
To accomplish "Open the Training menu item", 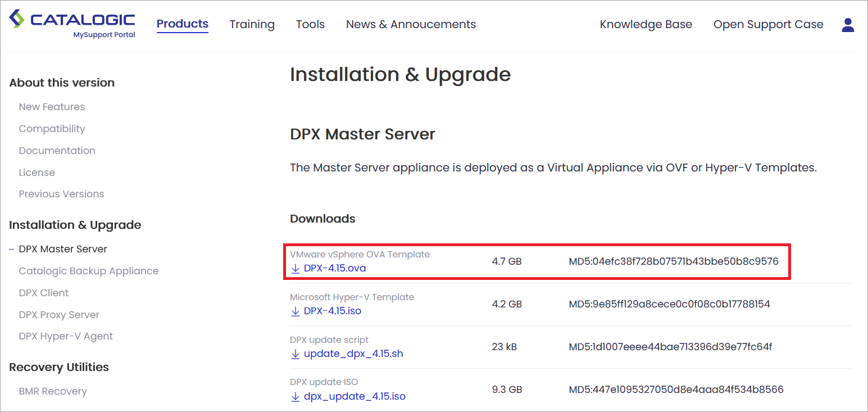I will (252, 25).
